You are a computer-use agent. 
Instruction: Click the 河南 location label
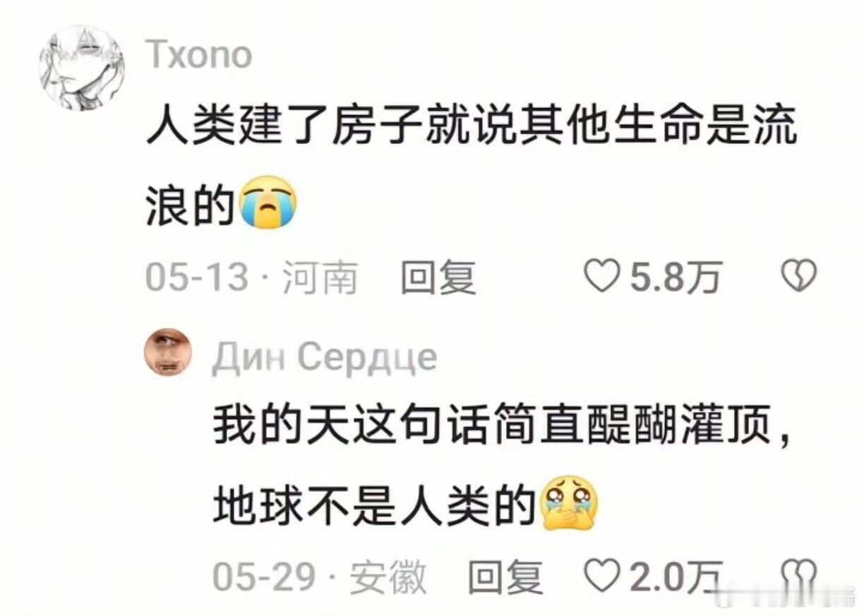point(319,277)
